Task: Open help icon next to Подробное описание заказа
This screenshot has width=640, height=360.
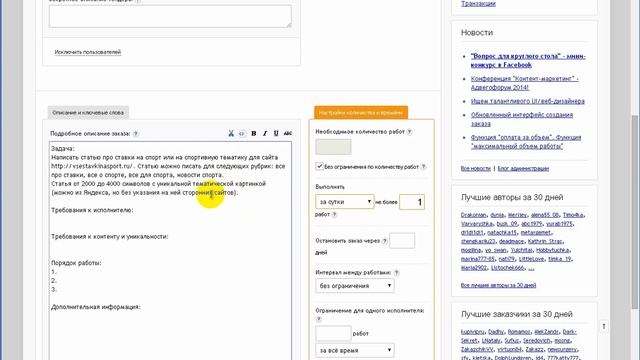Action: coord(136,134)
